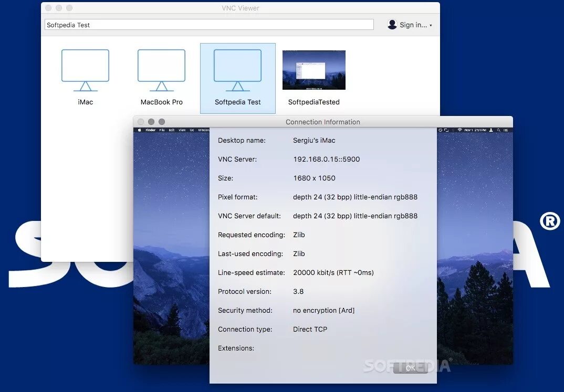Screen dimensions: 564x392
Task: Select the Softpedia Test computer icon
Action: pyautogui.click(x=238, y=71)
